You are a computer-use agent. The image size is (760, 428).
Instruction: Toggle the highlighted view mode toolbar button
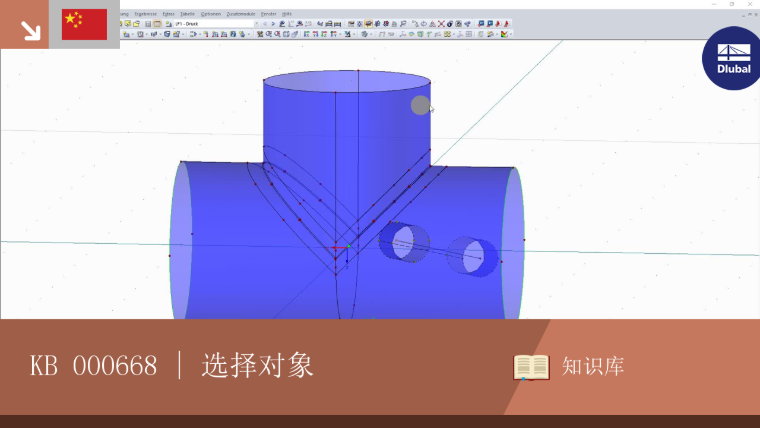point(368,23)
